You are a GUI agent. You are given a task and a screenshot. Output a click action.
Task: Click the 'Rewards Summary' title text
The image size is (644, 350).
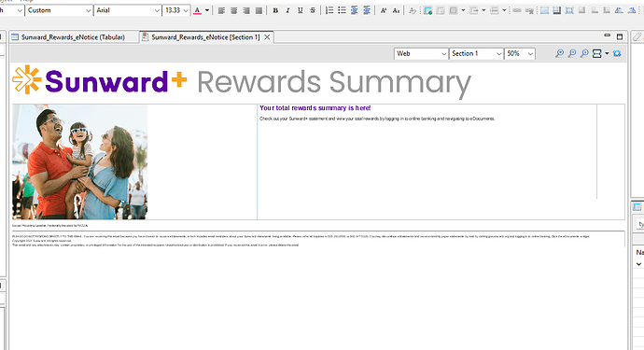pyautogui.click(x=334, y=82)
